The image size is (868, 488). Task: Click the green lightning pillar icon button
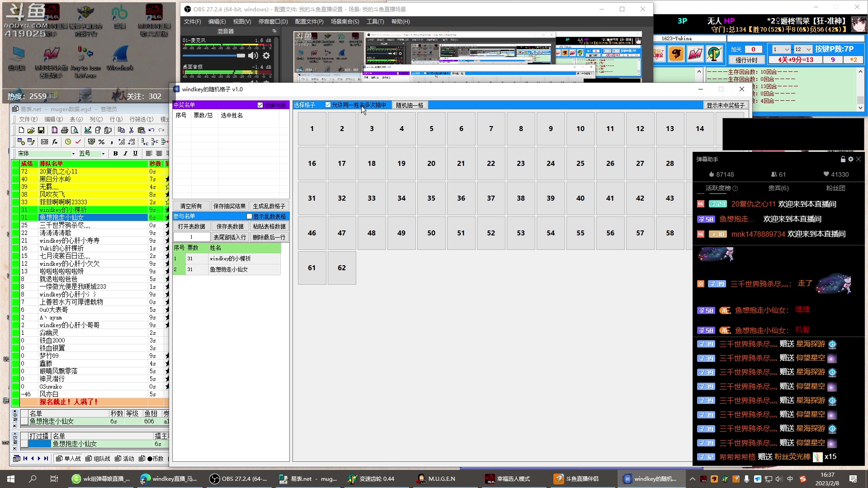coord(714,54)
